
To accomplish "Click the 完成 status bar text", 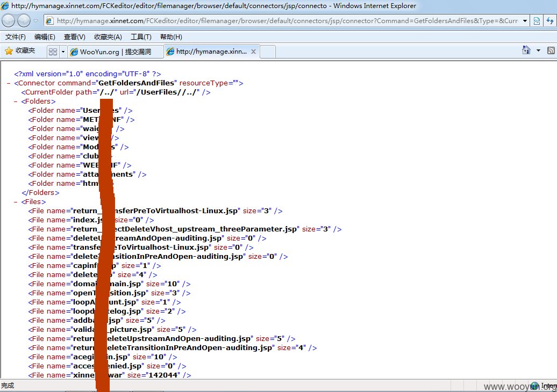I will (8, 386).
